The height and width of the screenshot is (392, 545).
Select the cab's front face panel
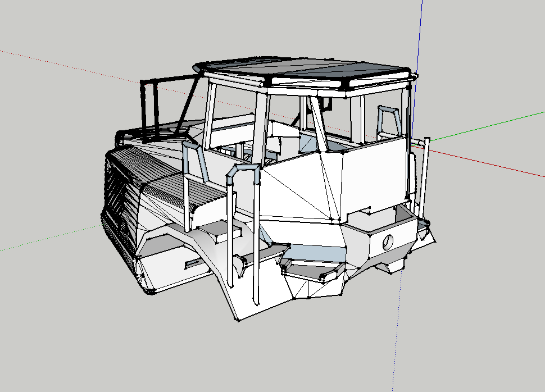tap(376, 174)
